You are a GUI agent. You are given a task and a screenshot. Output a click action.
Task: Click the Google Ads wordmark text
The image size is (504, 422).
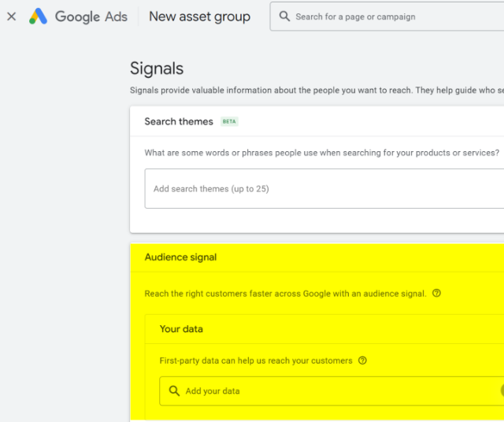91,17
